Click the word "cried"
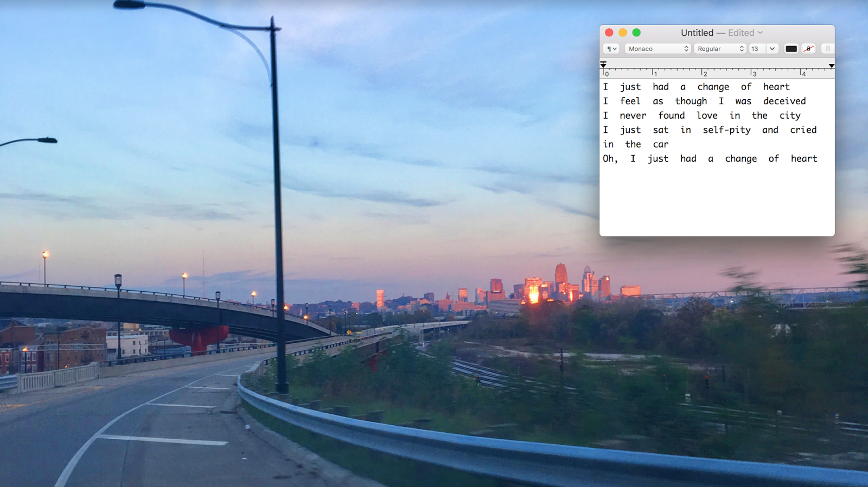 (803, 130)
